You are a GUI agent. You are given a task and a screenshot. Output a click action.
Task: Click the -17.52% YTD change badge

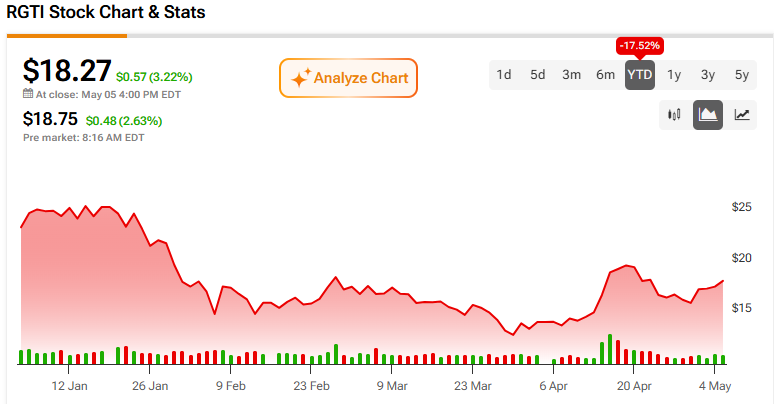640,45
